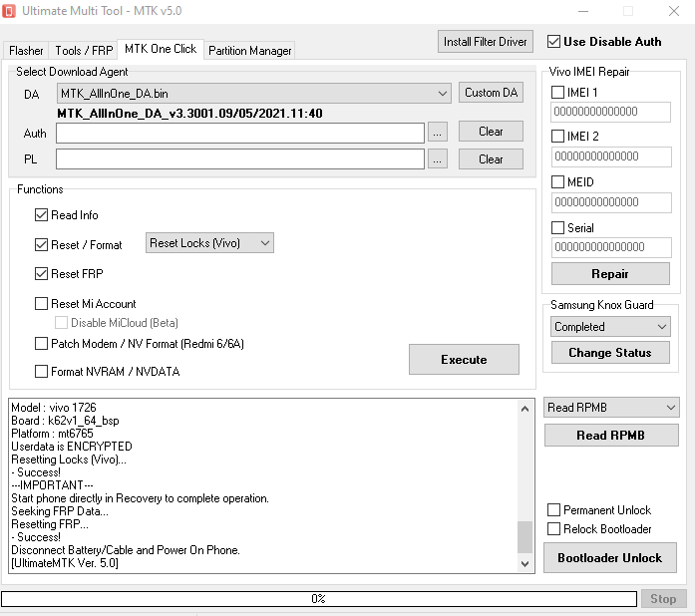
Task: Uncheck the Read Info checkbox
Action: [41, 215]
